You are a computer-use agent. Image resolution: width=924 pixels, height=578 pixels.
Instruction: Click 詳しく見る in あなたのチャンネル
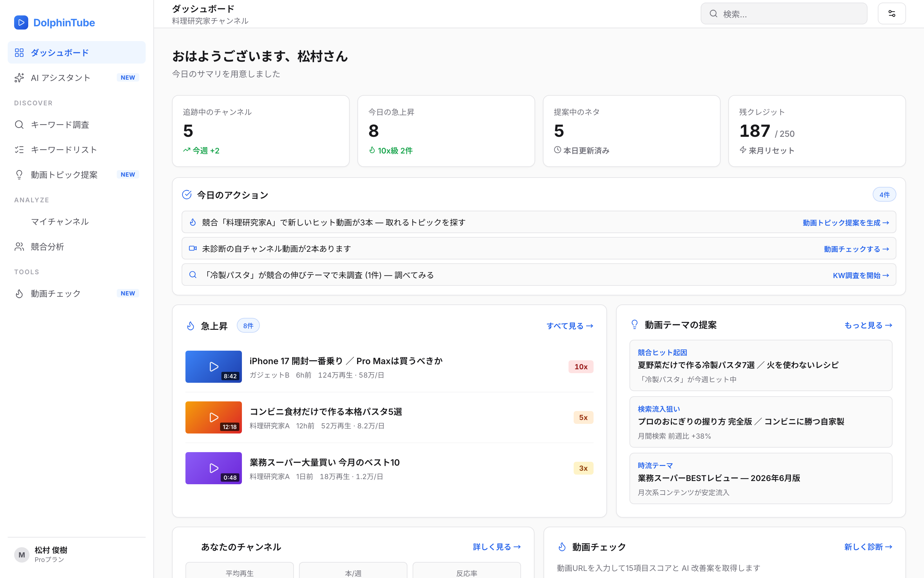pyautogui.click(x=497, y=547)
